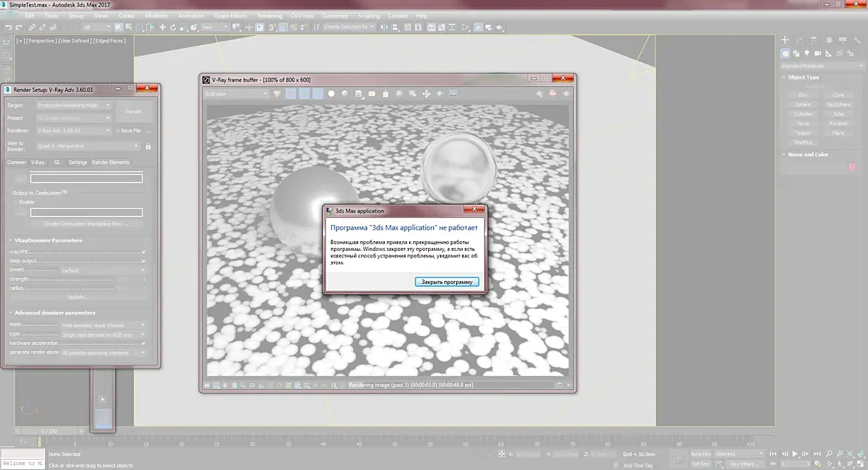Select Geometry category circle in command panel

(785, 54)
